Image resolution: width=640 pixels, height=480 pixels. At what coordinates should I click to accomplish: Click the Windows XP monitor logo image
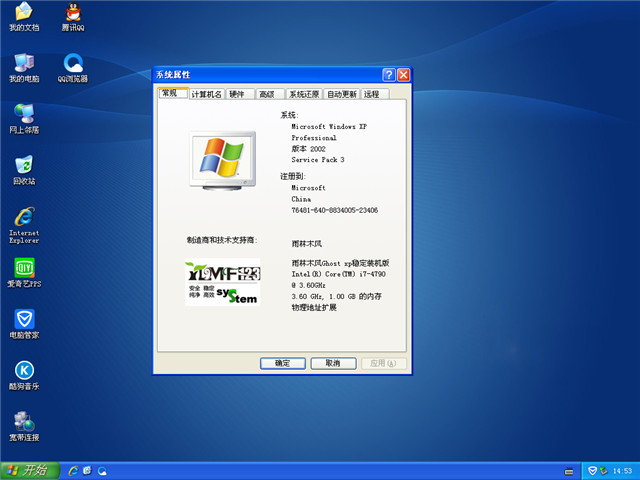pyautogui.click(x=223, y=160)
